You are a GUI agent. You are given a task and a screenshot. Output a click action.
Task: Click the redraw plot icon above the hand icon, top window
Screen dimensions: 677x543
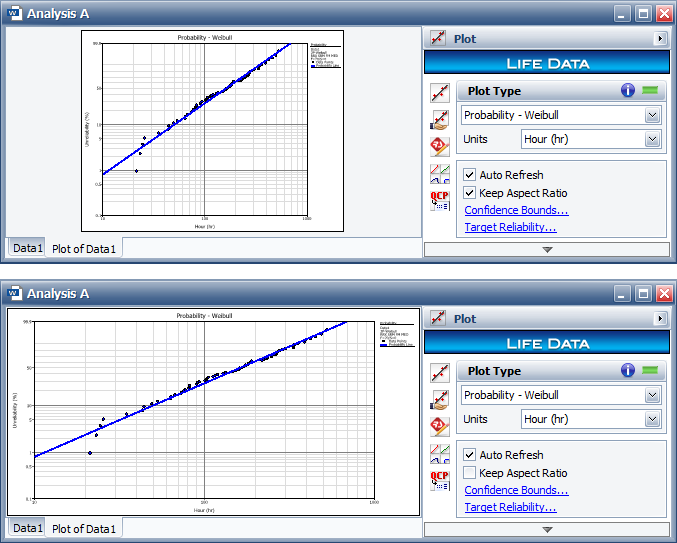[439, 93]
